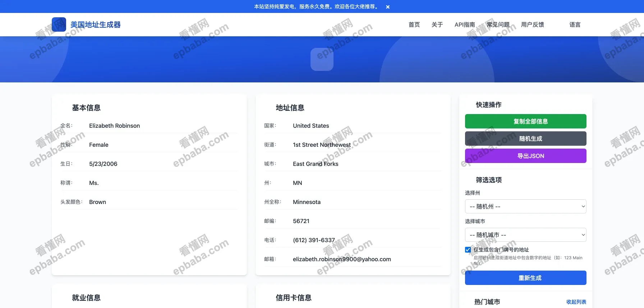Click the hair color value Brown

coord(98,202)
